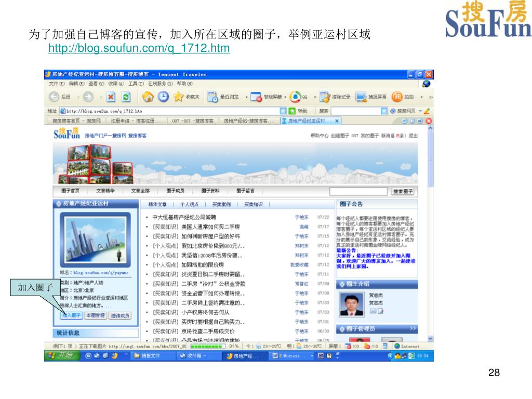This screenshot has height=399, width=532.
Task: Click the Smart Block (智能屏蔽) icon
Action: click(x=256, y=97)
